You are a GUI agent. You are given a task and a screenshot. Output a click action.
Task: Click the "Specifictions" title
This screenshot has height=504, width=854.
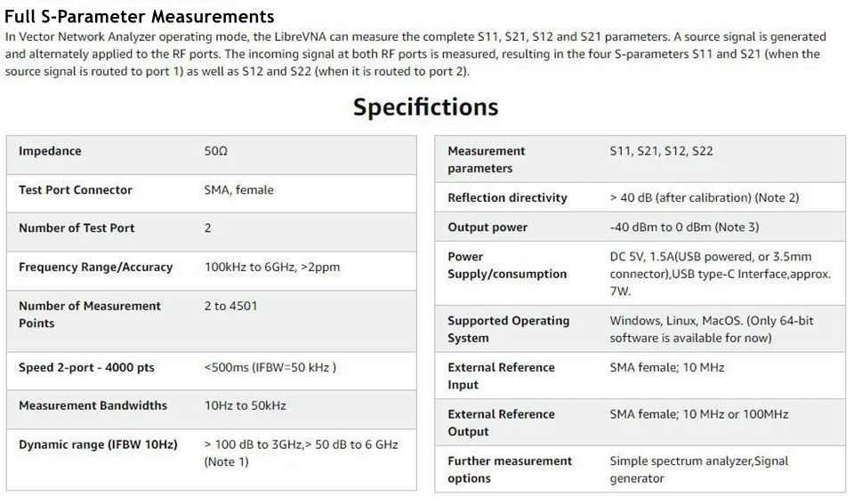425,108
